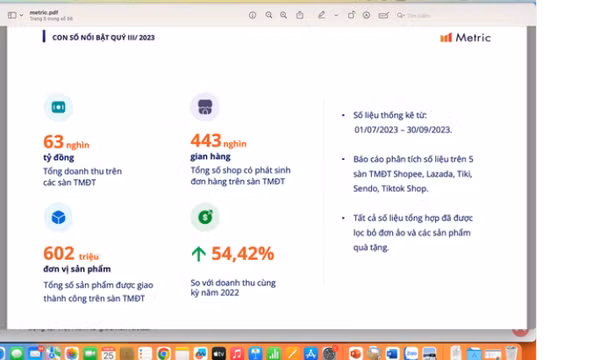The height and width of the screenshot is (360, 600).
Task: Click the 'tỷ đồng' label
Action: tap(59, 157)
